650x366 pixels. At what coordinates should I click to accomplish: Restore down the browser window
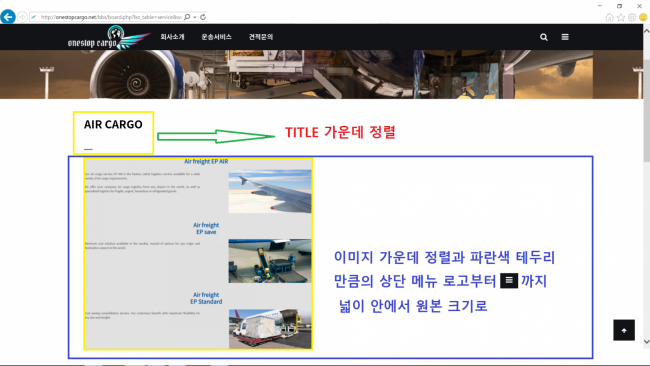tap(619, 6)
